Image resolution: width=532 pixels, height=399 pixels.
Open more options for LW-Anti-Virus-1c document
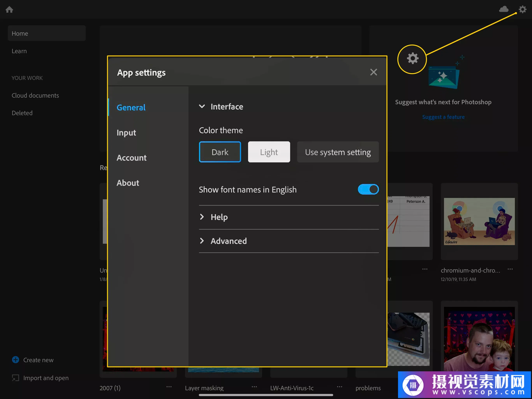coord(339,387)
